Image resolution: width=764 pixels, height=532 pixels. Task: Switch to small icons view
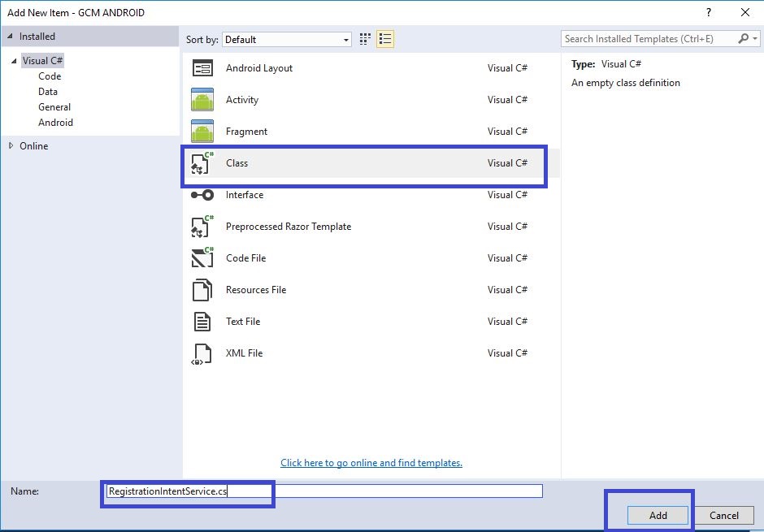point(366,39)
